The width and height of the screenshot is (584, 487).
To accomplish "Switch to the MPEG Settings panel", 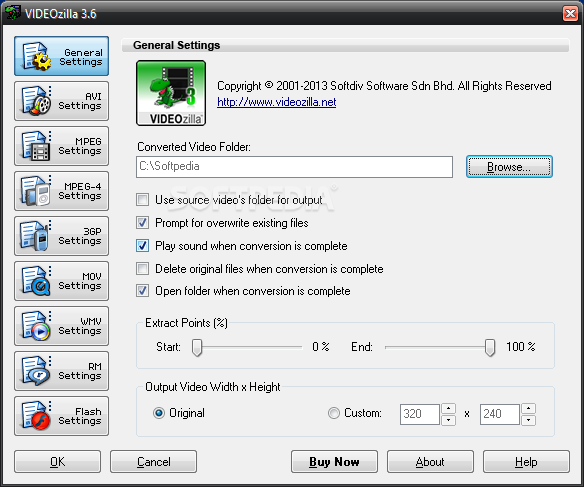I will [61, 146].
